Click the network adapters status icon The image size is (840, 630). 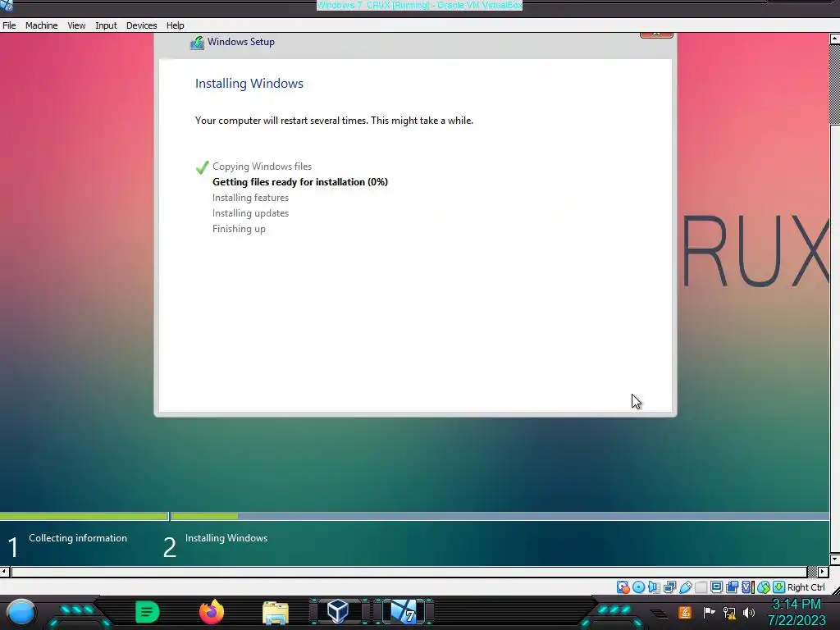669,587
